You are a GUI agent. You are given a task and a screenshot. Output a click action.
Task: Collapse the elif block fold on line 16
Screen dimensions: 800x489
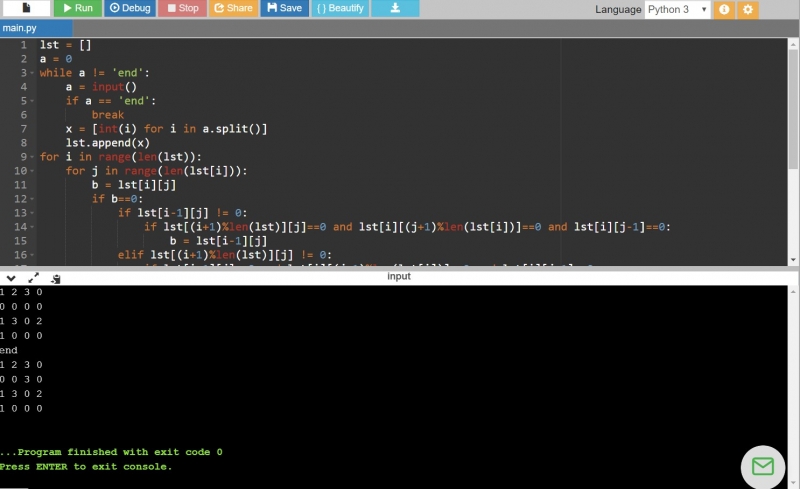(32, 255)
